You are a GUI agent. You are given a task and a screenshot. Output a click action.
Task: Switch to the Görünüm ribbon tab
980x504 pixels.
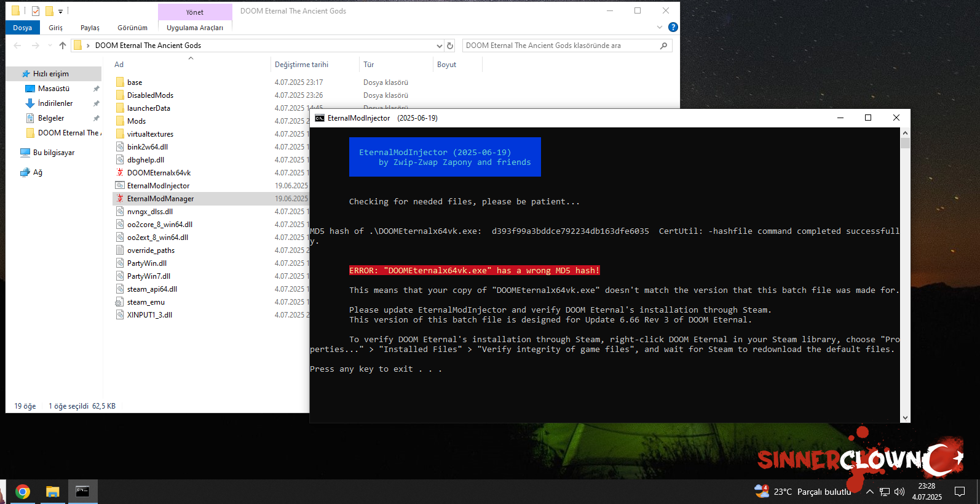pos(132,28)
